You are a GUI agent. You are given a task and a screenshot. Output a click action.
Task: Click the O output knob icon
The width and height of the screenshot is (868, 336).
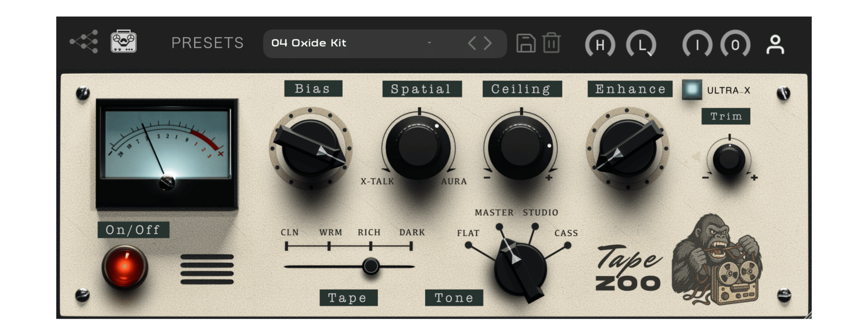(735, 44)
